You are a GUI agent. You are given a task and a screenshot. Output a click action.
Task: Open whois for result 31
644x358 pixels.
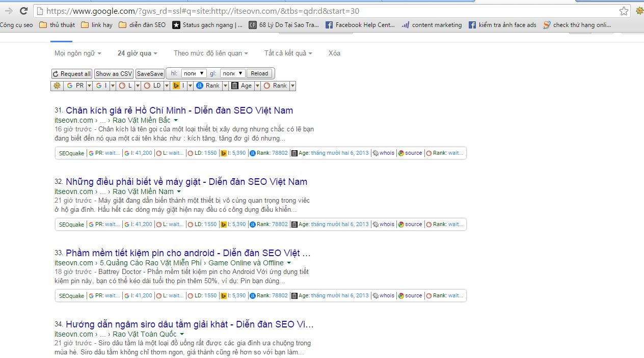tap(384, 153)
